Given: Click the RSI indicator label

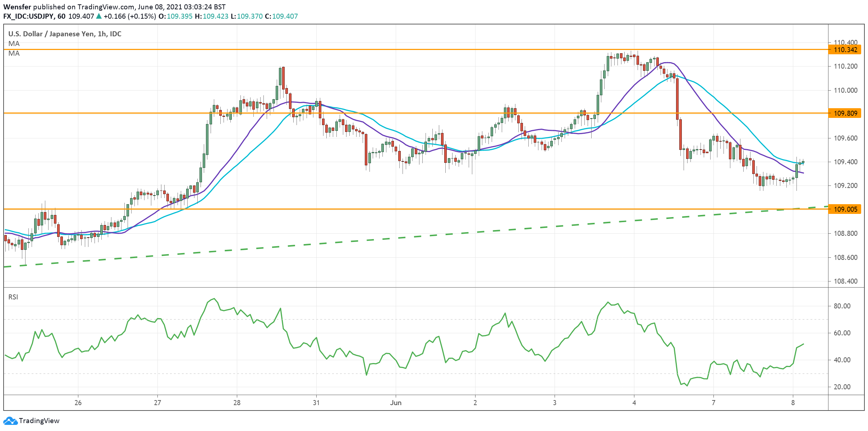Looking at the screenshot, I should coord(13,297).
